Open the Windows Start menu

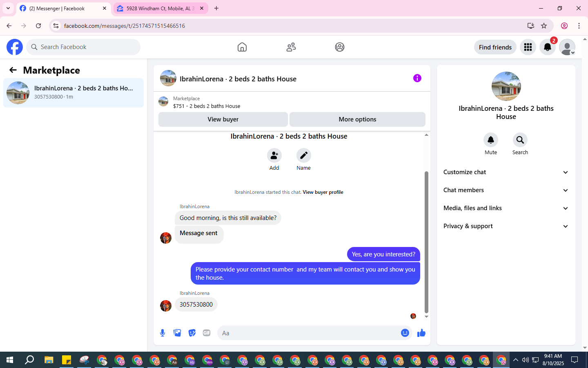click(10, 360)
